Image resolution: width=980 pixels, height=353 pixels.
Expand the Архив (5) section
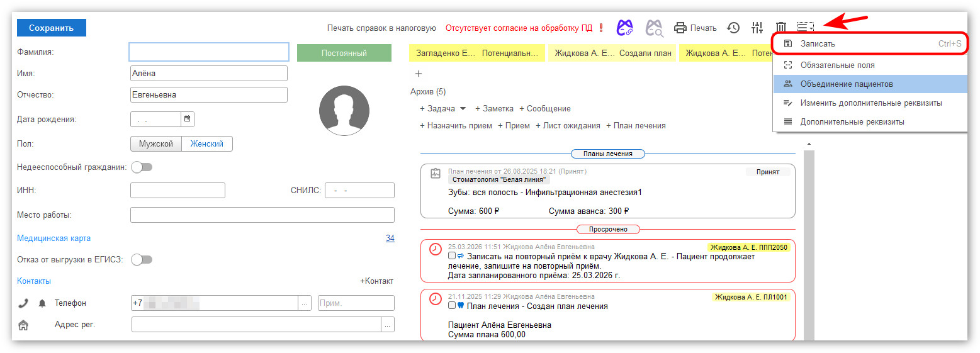click(428, 92)
